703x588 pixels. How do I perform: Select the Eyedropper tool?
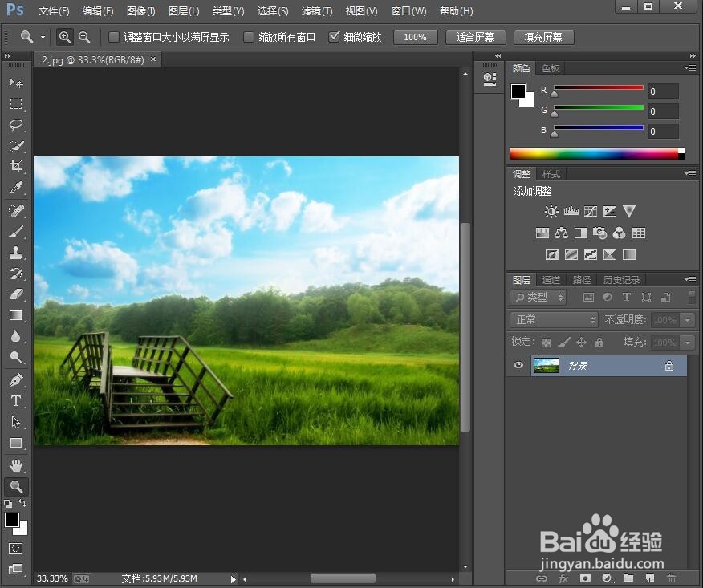pos(16,188)
